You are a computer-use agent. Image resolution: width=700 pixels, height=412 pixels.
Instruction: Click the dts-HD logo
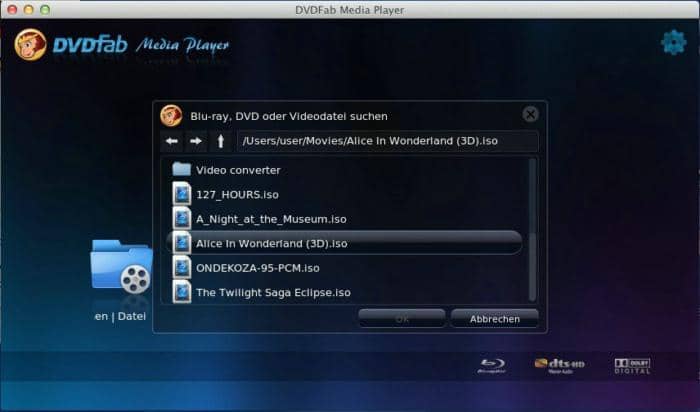coord(559,365)
